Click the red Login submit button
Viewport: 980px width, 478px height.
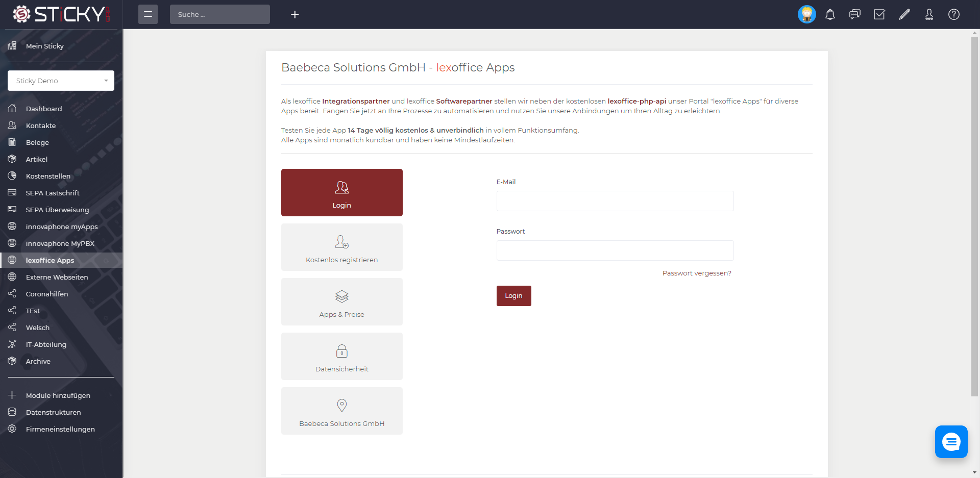514,296
